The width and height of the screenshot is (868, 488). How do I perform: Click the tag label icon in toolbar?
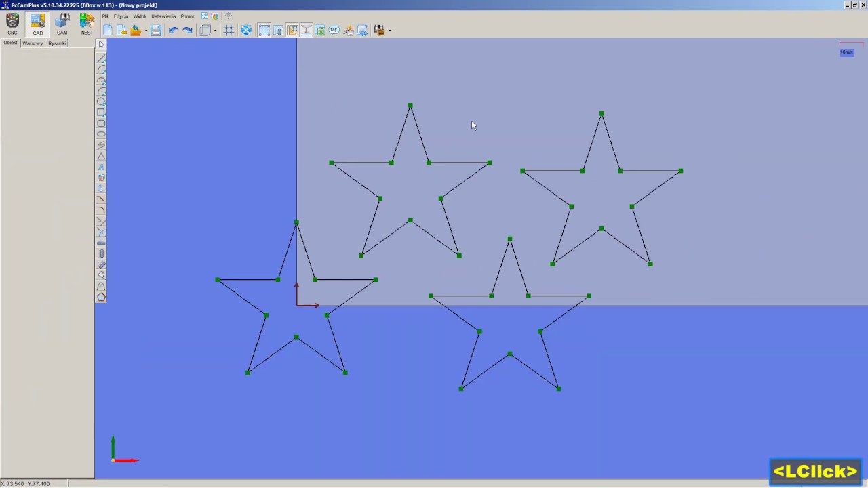334,30
